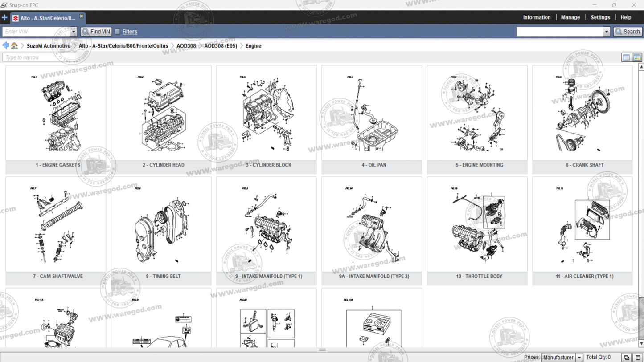Open the Manage menu

[x=570, y=17]
